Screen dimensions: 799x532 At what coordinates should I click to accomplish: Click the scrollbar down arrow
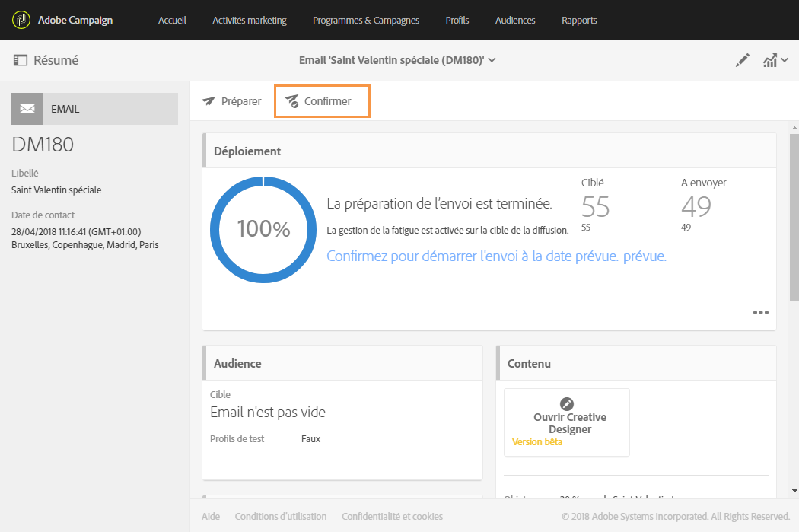794,491
